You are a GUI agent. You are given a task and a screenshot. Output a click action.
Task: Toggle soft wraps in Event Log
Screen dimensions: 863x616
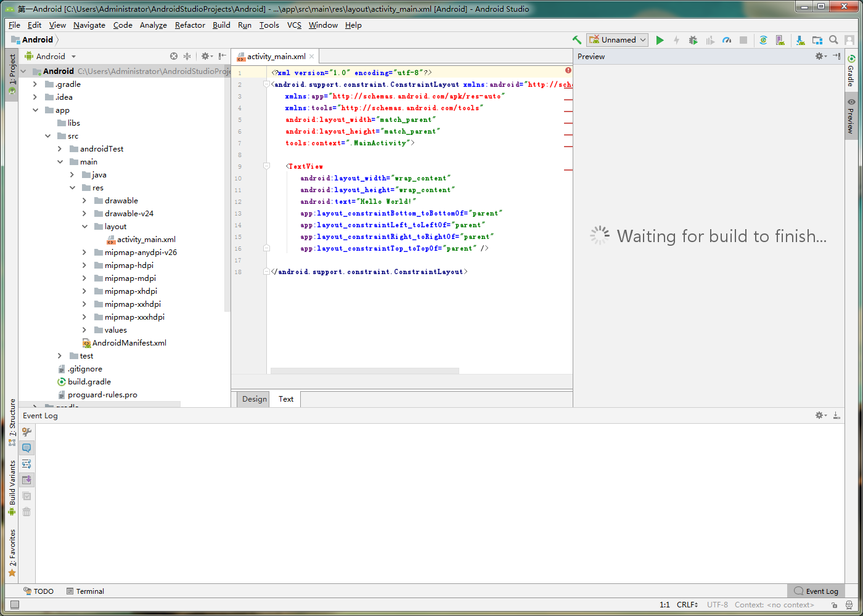pos(27,464)
